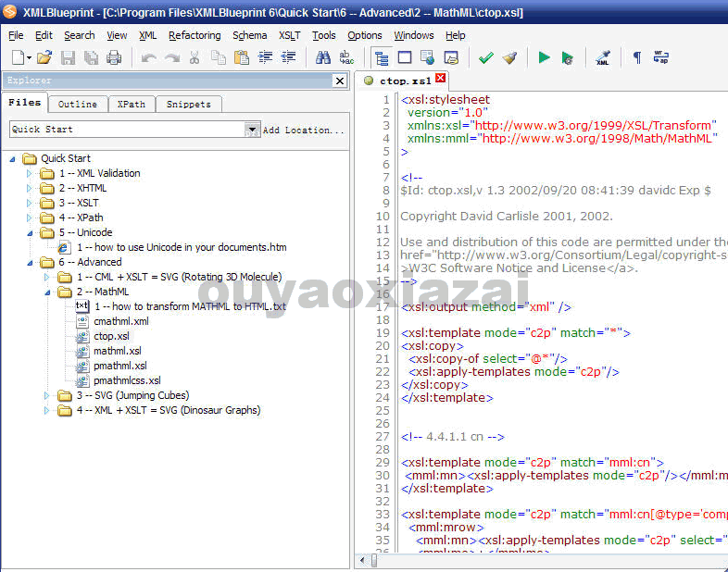Image resolution: width=728 pixels, height=572 pixels.
Task: Click the Copy icon
Action: pos(219,57)
